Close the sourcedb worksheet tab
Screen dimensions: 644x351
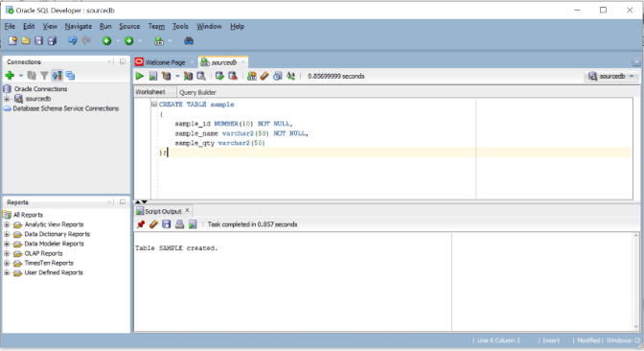click(242, 62)
